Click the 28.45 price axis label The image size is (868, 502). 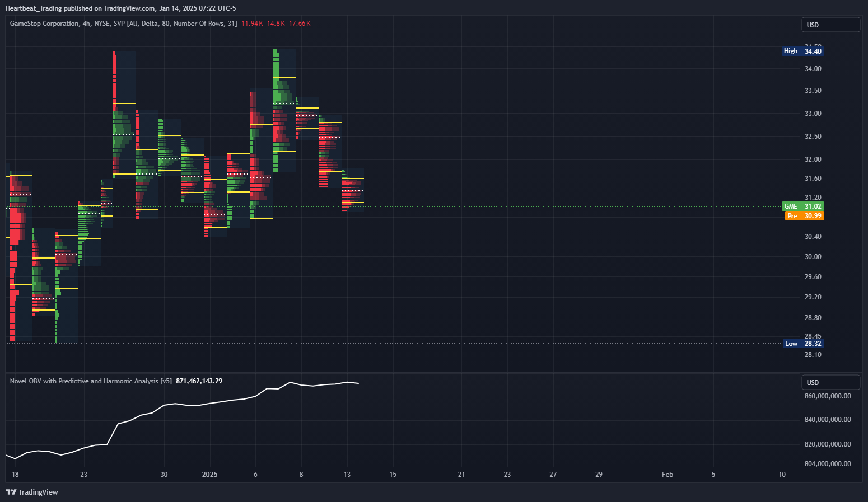tap(813, 336)
